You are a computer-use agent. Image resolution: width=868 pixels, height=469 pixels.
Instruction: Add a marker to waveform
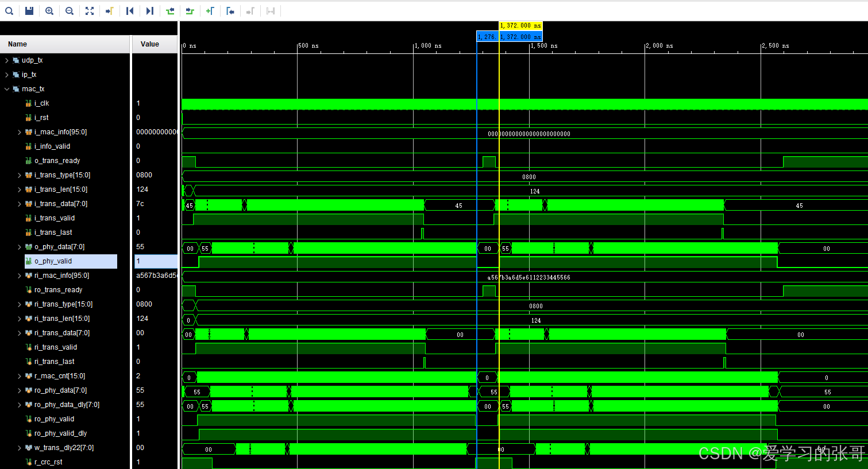(x=210, y=11)
